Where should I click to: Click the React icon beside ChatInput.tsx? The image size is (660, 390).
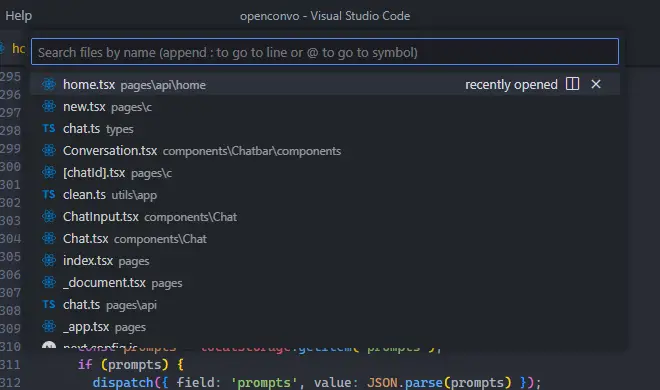pos(49,216)
